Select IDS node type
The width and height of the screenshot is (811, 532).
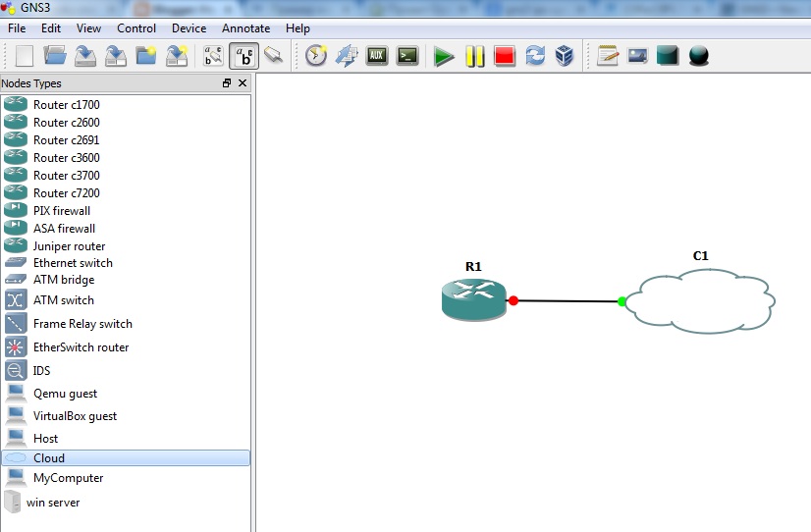(126, 371)
